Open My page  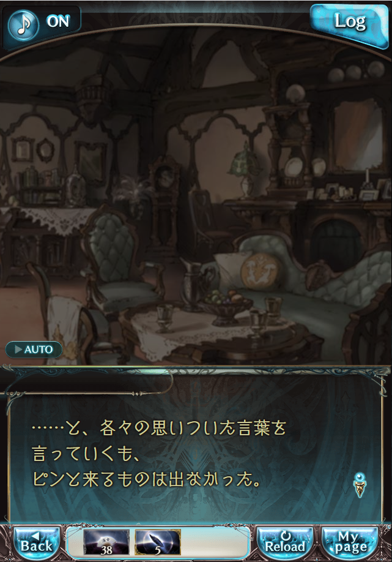pos(350,544)
